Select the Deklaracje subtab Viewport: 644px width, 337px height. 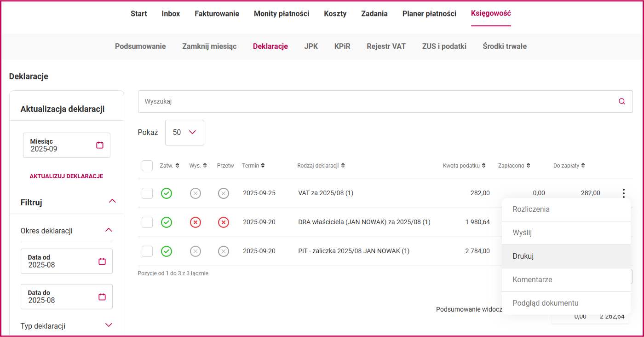[x=270, y=46]
